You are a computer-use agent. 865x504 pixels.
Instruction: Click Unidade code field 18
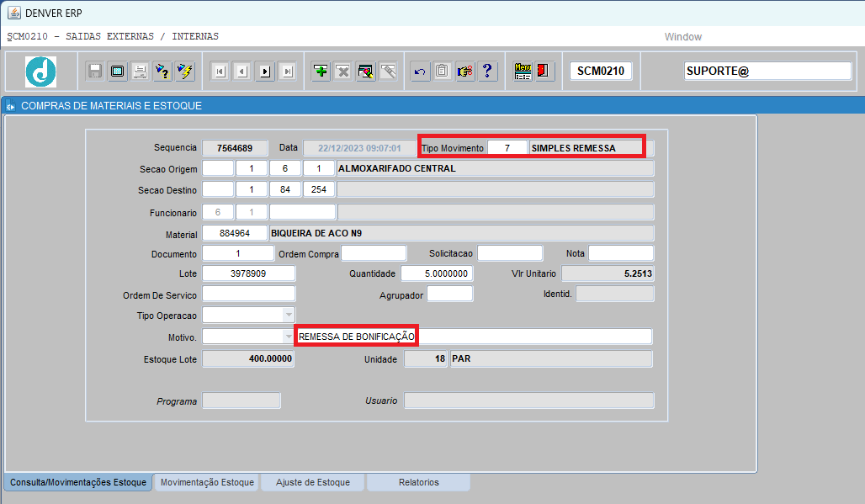(426, 358)
